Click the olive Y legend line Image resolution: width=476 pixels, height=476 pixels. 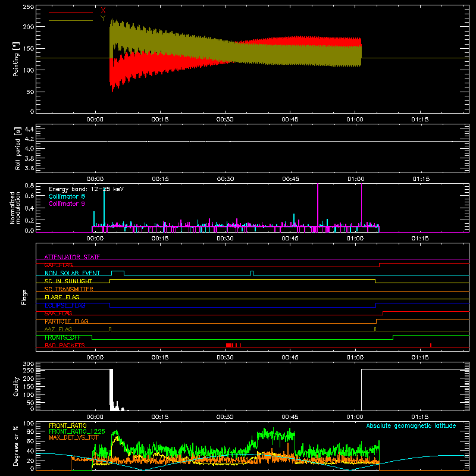pyautogui.click(x=71, y=20)
